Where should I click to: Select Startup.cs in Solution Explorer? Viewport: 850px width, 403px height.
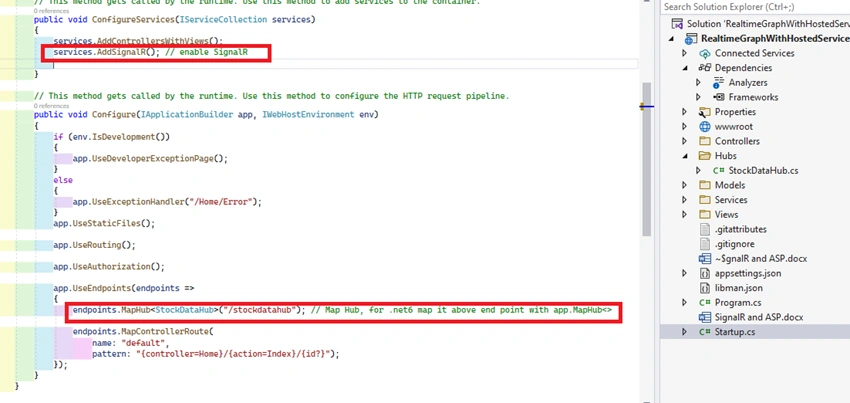point(735,331)
